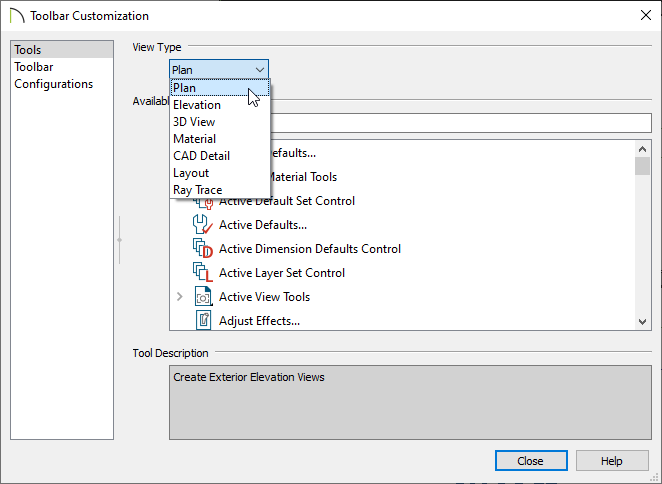Select the Active Layer Set Control text
662x484 pixels.
point(282,273)
